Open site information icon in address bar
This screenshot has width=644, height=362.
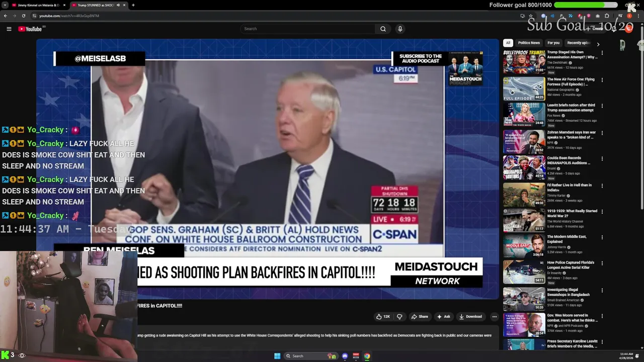click(x=34, y=16)
